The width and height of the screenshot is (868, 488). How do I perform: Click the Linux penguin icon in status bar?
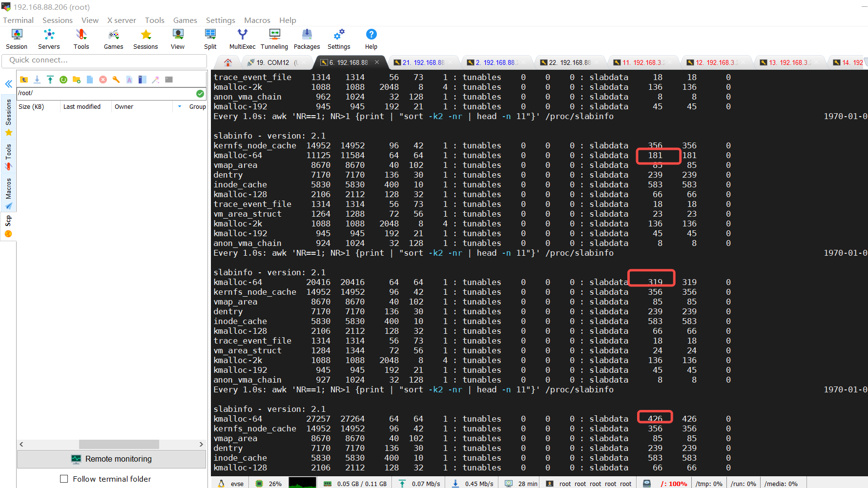tap(221, 484)
